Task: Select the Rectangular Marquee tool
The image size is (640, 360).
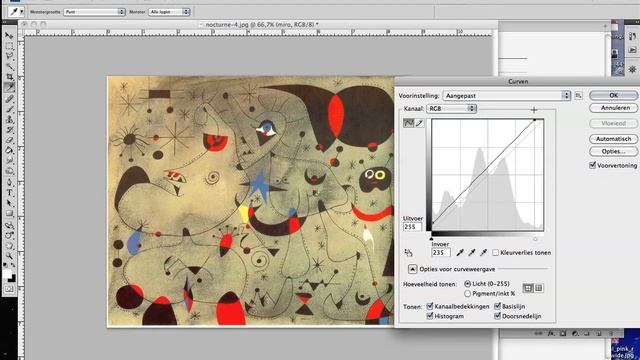Action: coord(9,46)
